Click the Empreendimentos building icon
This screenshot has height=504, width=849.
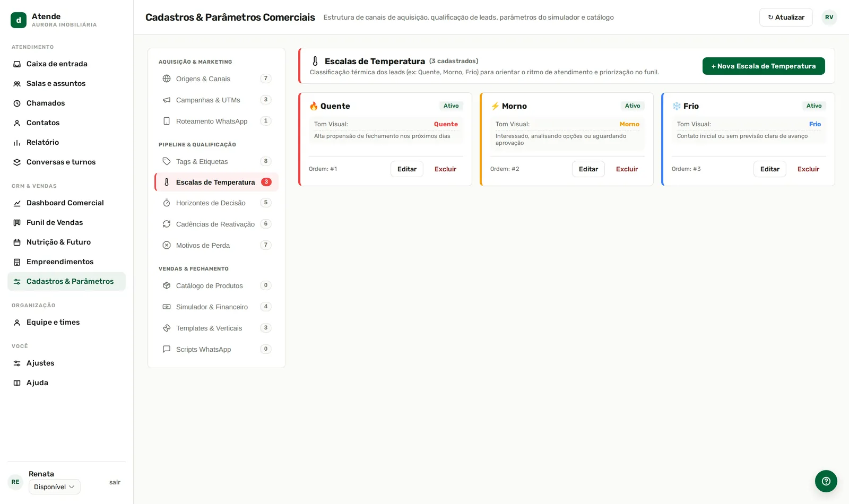[17, 262]
